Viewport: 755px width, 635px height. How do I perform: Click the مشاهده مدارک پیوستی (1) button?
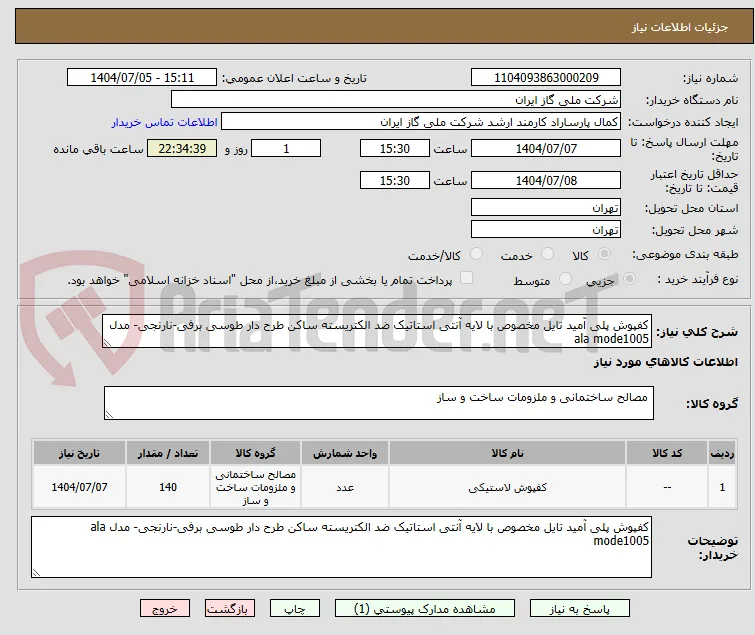tap(425, 609)
